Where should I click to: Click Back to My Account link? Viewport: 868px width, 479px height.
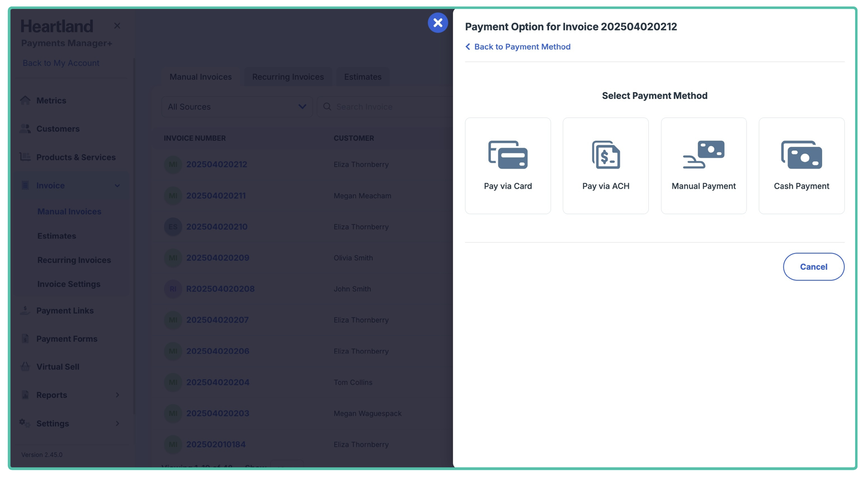coord(61,63)
